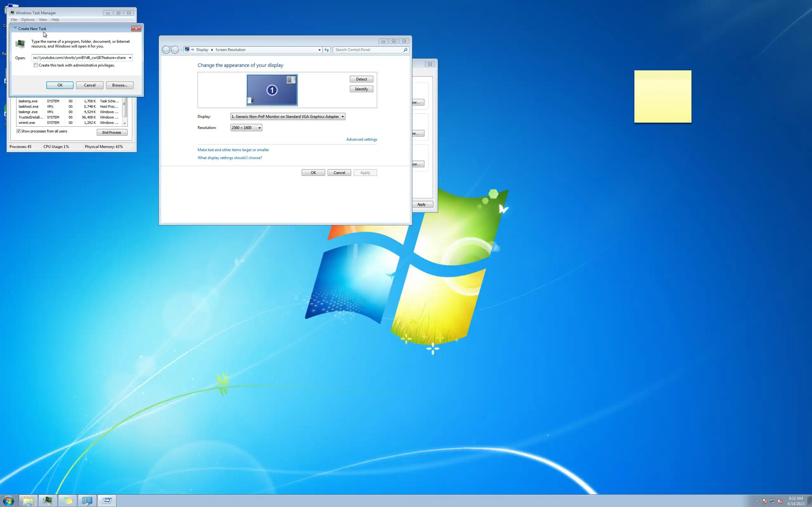The height and width of the screenshot is (507, 812).
Task: Click Control Panel taskbar icon
Action: [x=87, y=501]
